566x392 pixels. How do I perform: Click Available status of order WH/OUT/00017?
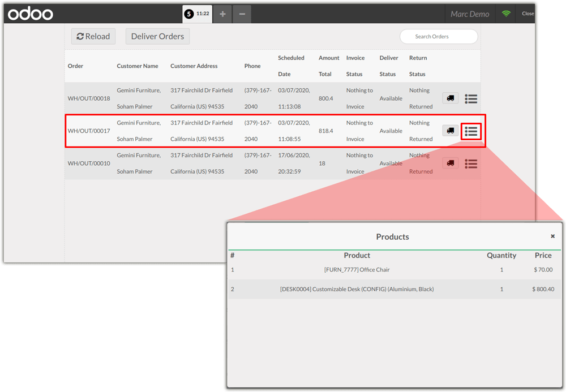coord(391,131)
